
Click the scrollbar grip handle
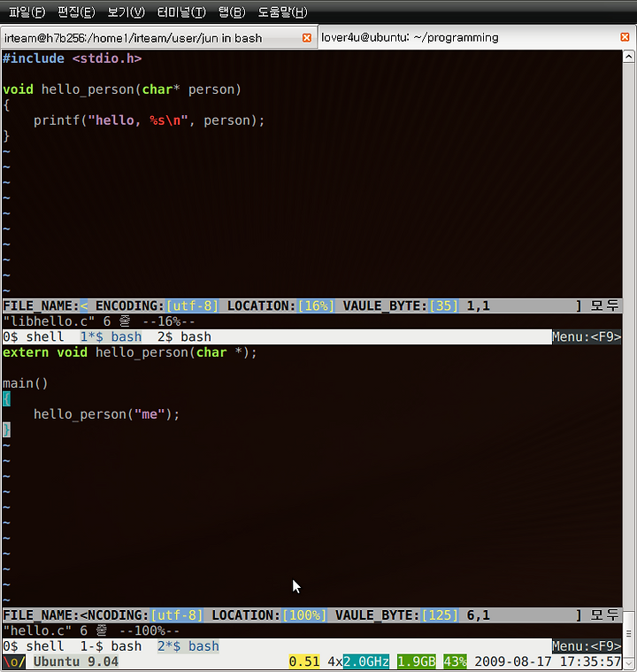[x=629, y=634]
